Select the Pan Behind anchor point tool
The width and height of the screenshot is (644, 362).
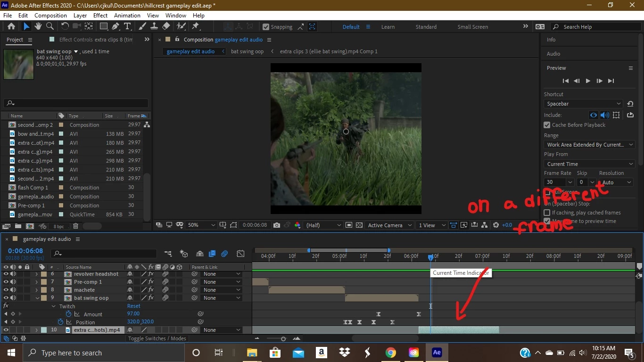point(89,26)
